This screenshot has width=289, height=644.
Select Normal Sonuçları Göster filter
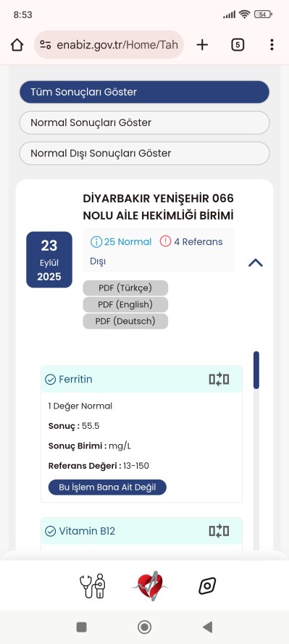145,122
